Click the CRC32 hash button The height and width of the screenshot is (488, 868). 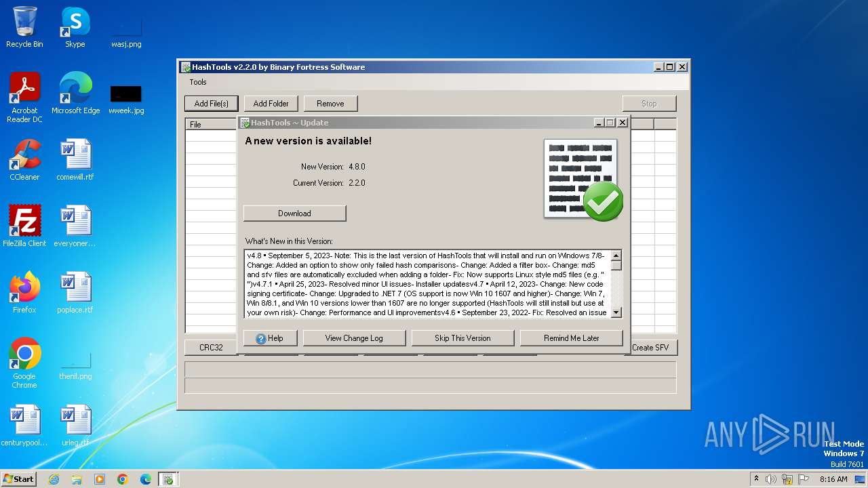pos(211,348)
